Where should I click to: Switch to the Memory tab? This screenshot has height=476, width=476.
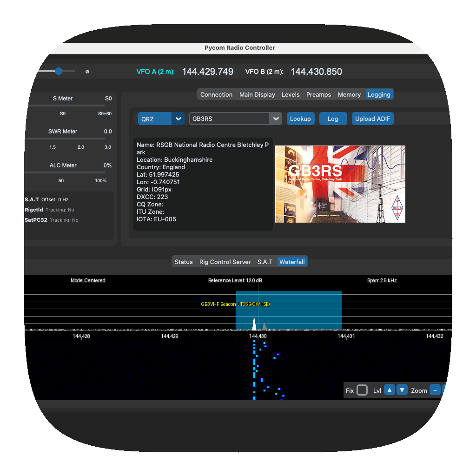pos(349,94)
